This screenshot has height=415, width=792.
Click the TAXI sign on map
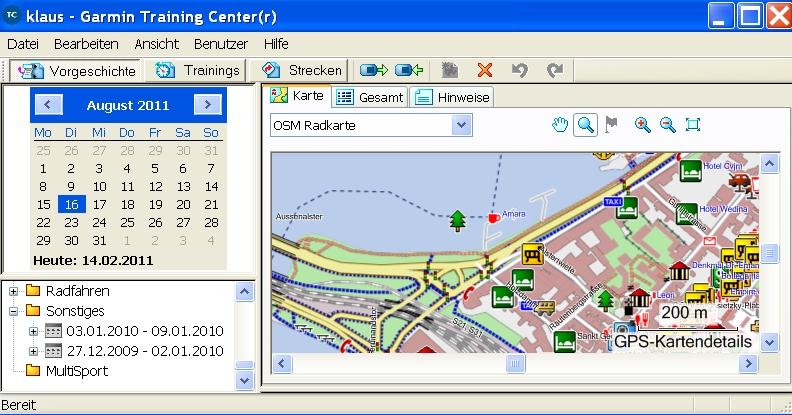pyautogui.click(x=613, y=201)
